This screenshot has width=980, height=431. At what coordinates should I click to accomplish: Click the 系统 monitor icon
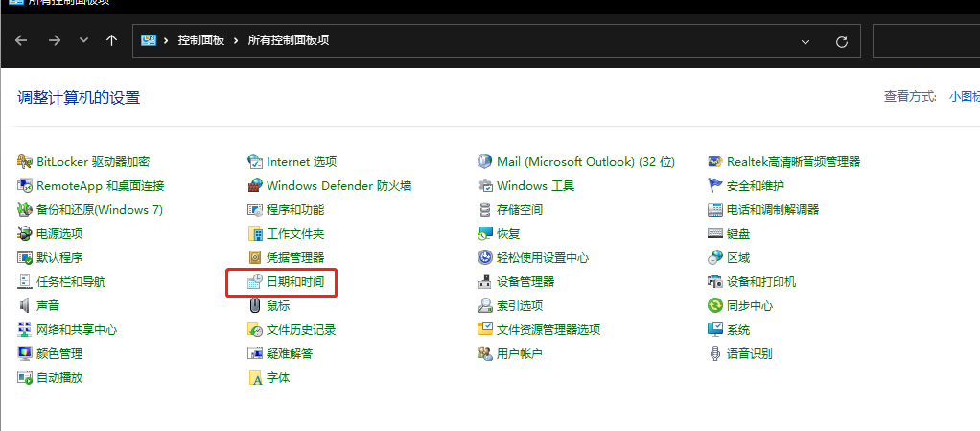(715, 329)
